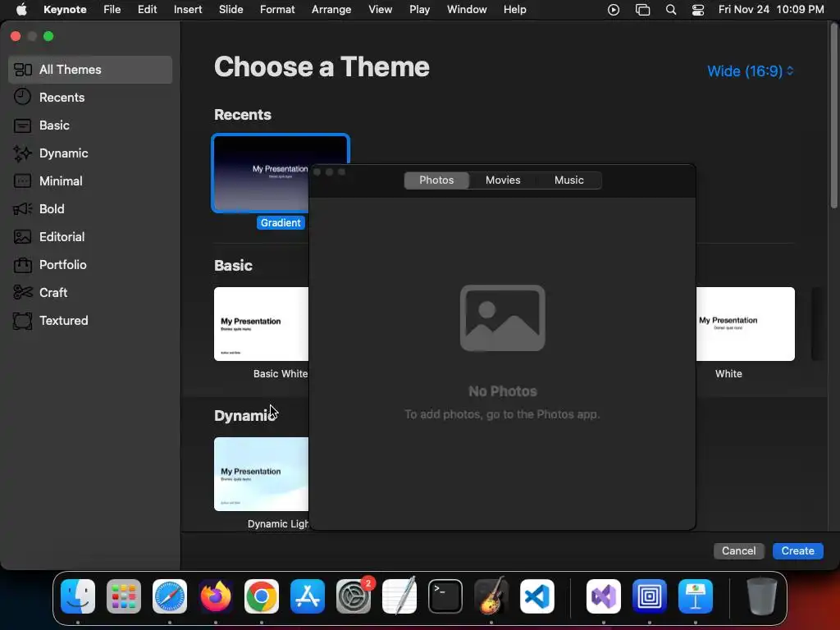Viewport: 840px width, 630px height.
Task: Launch Firefox from the Dock
Action: coord(216,596)
